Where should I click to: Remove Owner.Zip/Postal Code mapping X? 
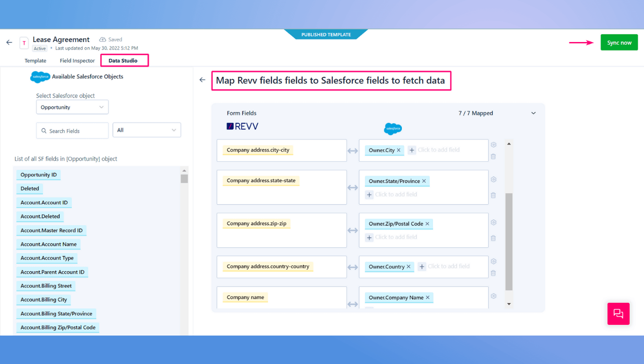(427, 224)
